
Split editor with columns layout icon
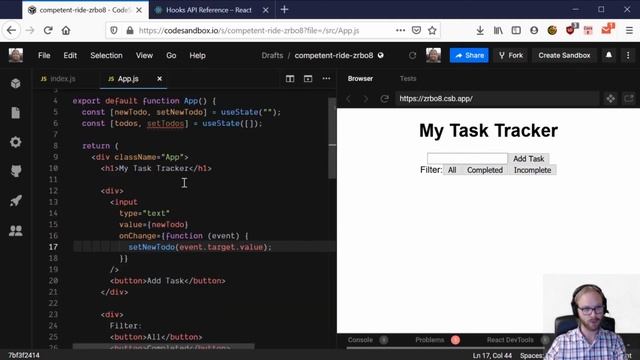290,78
